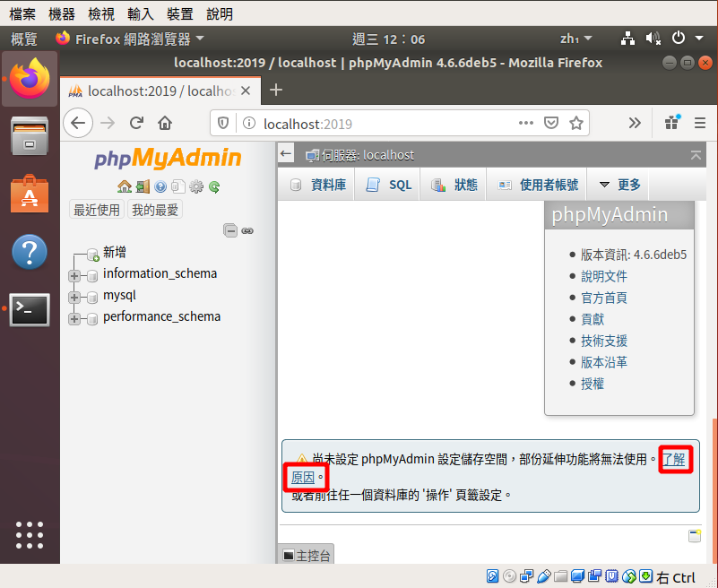Open the blue question-mark phpMyAdmin help icon
The height and width of the screenshot is (588, 718).
coord(160,186)
